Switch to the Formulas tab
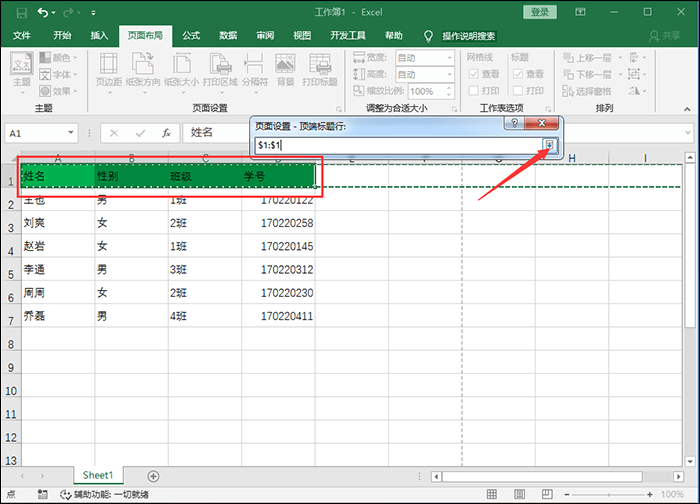Viewport: 700px width, 504px height. tap(191, 36)
